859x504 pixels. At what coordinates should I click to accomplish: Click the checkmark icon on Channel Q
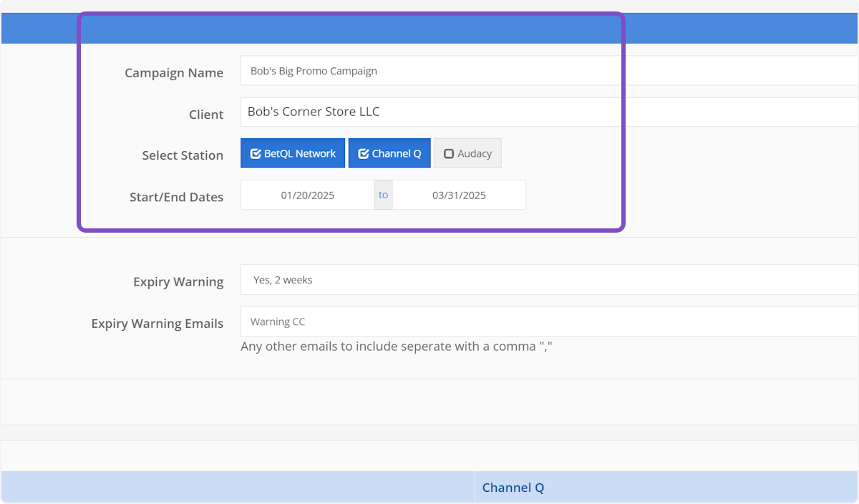[364, 154]
